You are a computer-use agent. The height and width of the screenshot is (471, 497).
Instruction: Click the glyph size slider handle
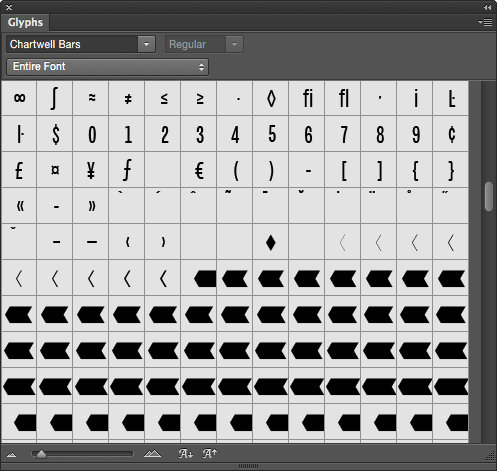point(41,454)
